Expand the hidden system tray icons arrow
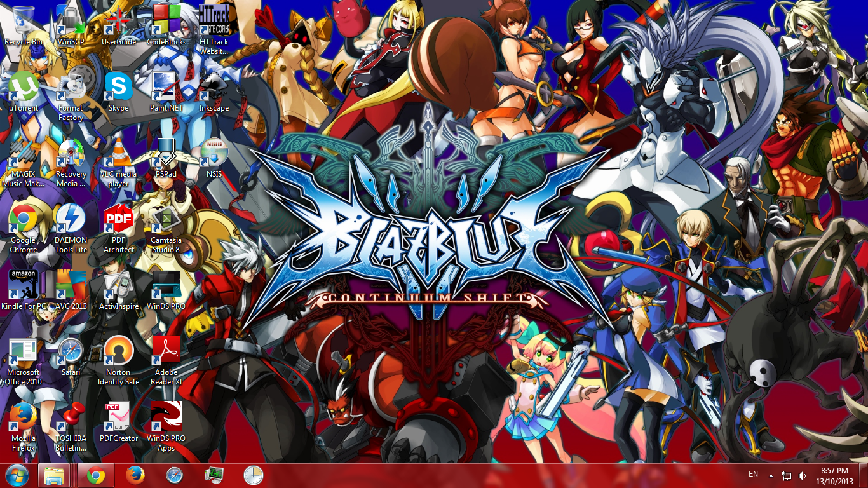This screenshot has width=868, height=488. click(771, 475)
